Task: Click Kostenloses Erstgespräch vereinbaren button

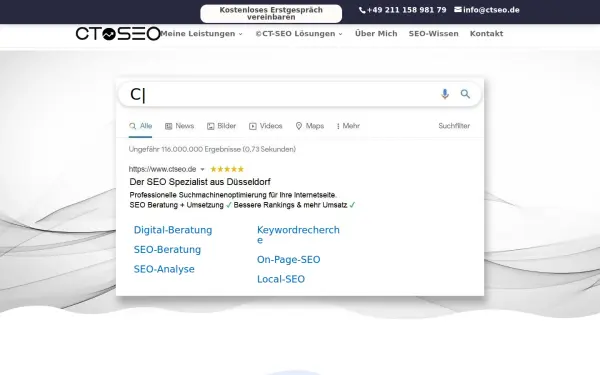Action: [x=271, y=14]
